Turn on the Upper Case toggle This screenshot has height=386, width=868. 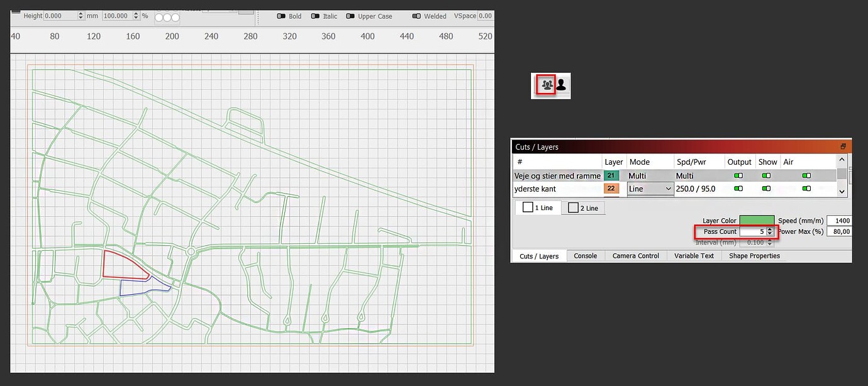[x=351, y=16]
